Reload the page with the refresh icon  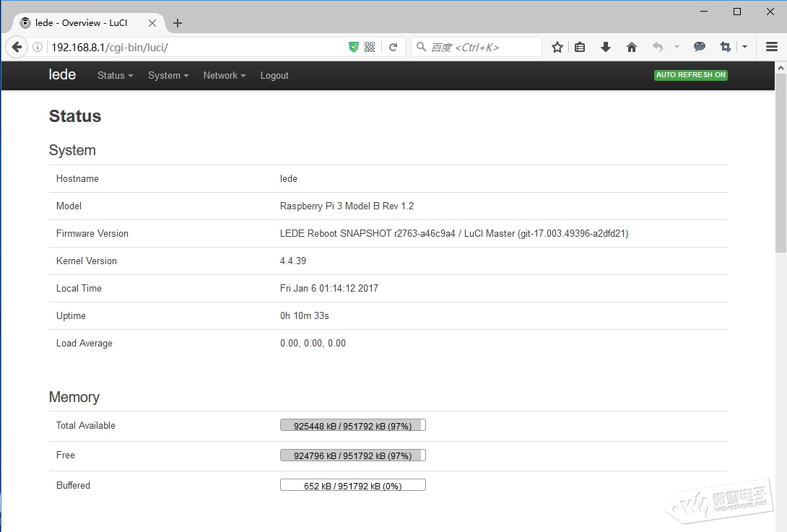pos(393,47)
